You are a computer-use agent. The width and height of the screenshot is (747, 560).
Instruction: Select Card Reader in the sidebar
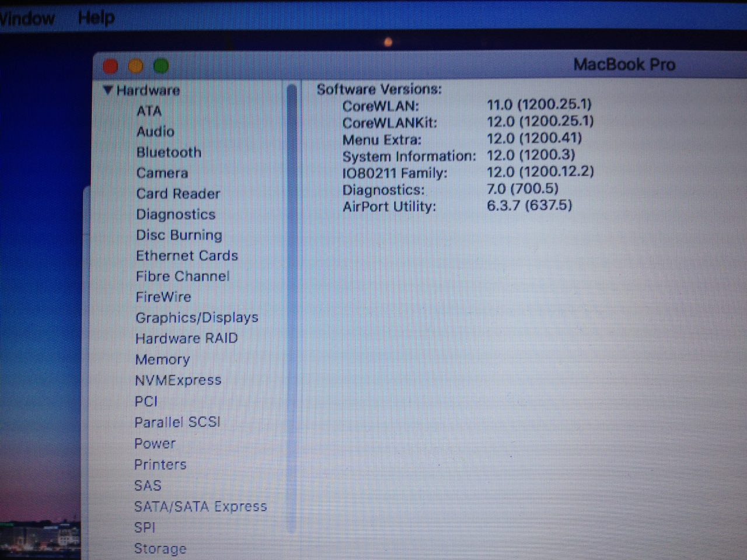coord(178,194)
